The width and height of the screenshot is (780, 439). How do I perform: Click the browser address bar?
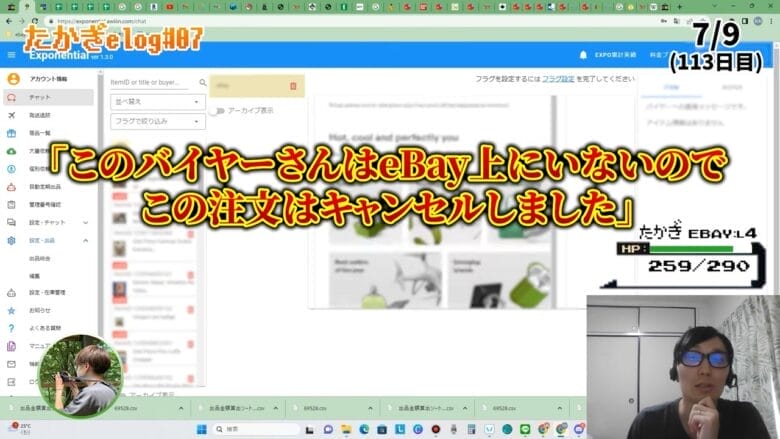coord(348,21)
